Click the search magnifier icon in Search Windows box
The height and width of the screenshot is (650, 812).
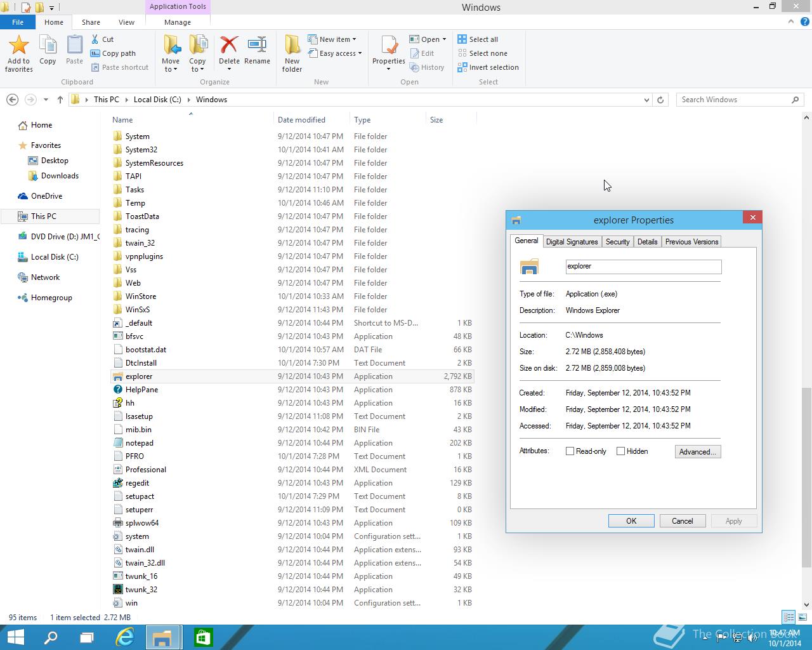pos(795,100)
